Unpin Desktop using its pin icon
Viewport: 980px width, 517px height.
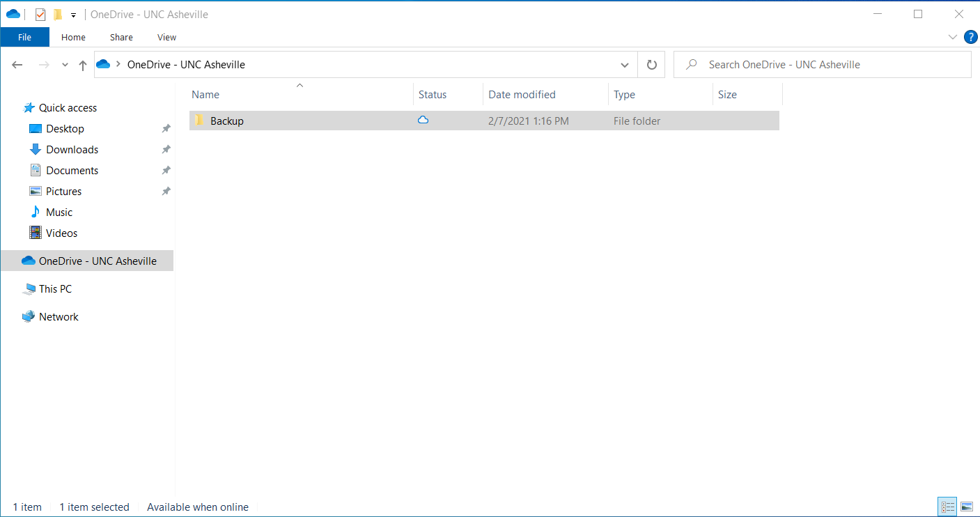pos(166,128)
